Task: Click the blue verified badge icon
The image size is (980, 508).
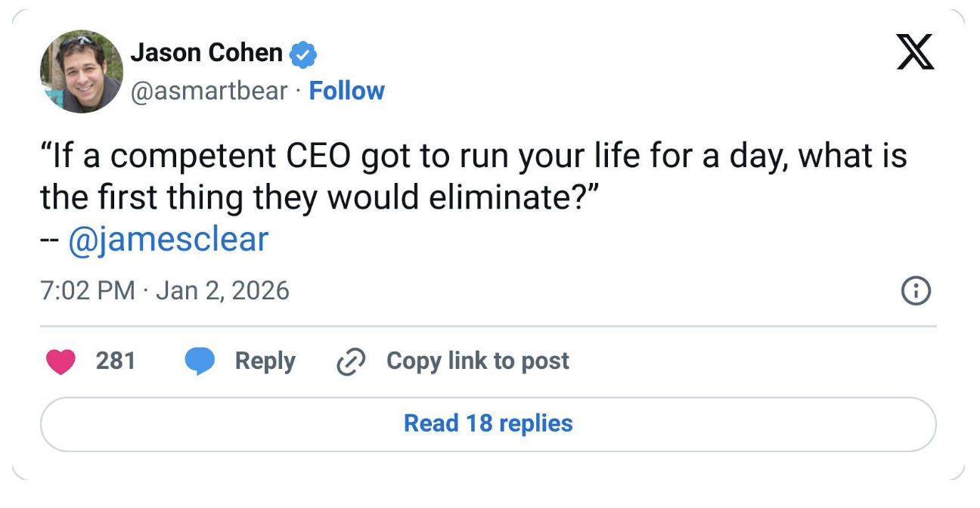Action: [304, 54]
